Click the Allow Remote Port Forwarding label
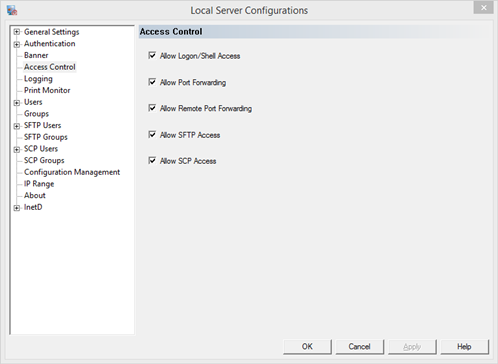Viewport: 498px width, 364px height. pyautogui.click(x=206, y=109)
